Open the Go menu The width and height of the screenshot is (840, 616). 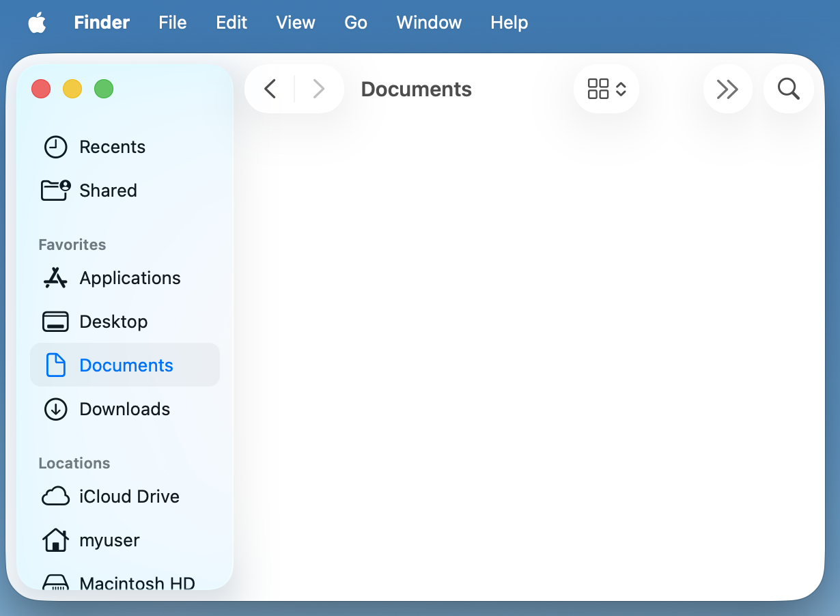[356, 23]
